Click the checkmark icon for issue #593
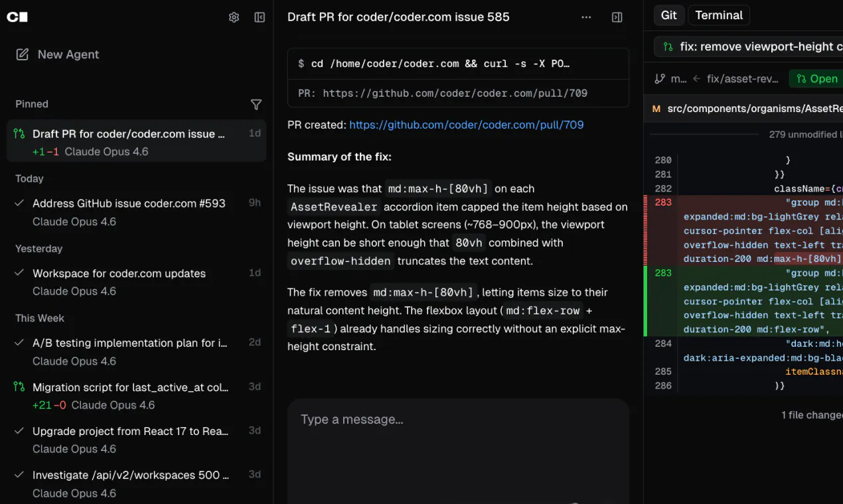Image resolution: width=843 pixels, height=504 pixels. (19, 203)
